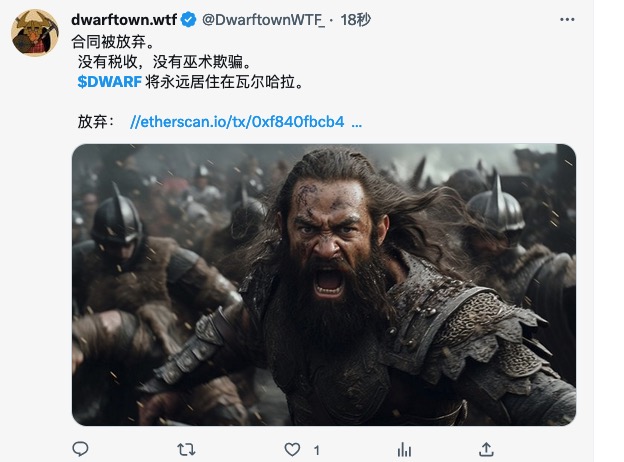The image size is (624, 462).
Task: Click the text 将永远居住在瓦尔哈拉。
Action: click(x=225, y=82)
